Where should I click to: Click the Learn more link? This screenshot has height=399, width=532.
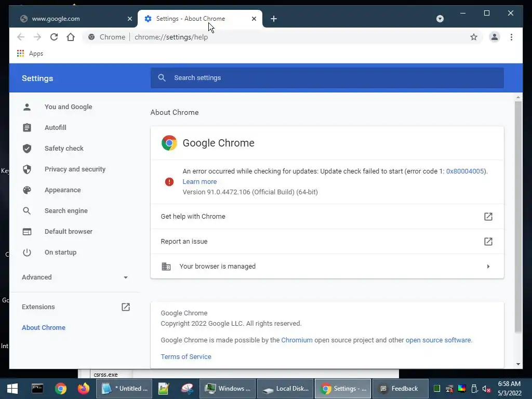pyautogui.click(x=199, y=181)
